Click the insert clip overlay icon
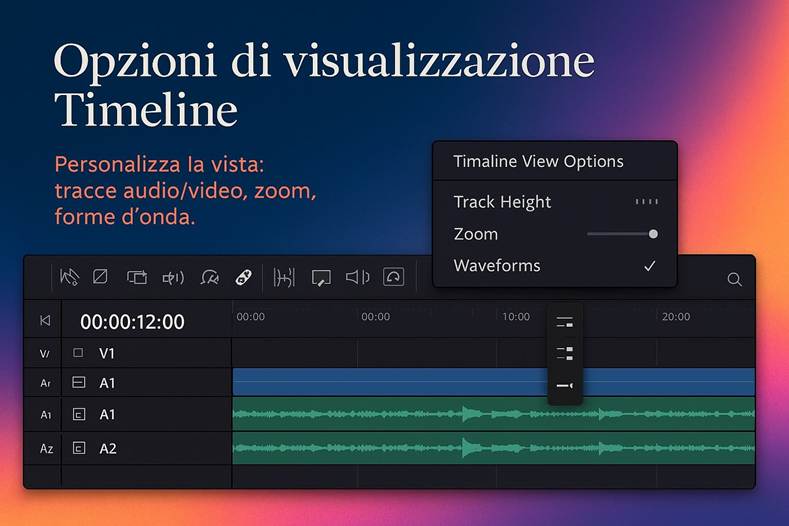This screenshot has height=526, width=789. tap(137, 277)
